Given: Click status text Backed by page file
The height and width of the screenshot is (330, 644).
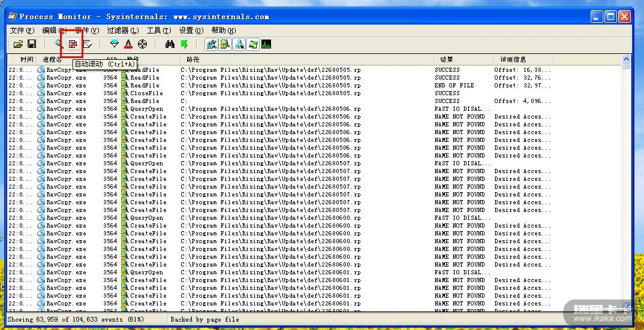Looking at the screenshot, I should pos(204,319).
